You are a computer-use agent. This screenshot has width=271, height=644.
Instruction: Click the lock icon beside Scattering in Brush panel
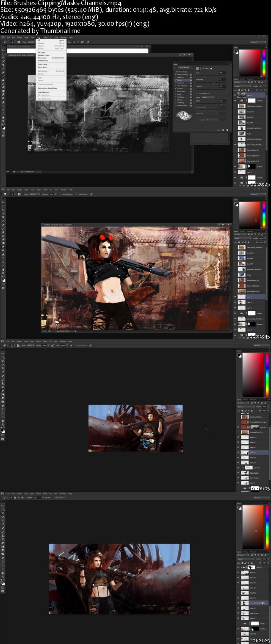191,77
